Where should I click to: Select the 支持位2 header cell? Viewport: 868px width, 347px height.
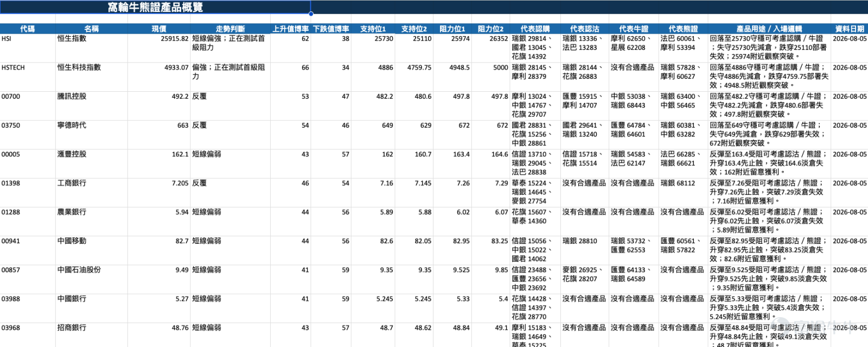[414, 29]
